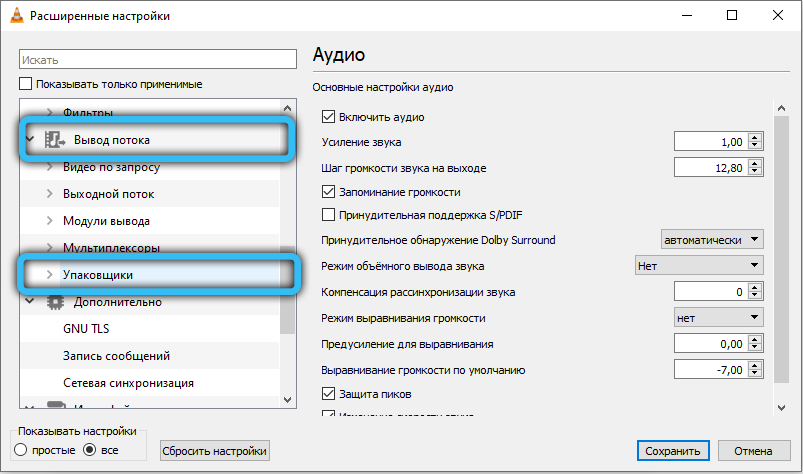Increase Шаг громкости звука на выходе
The height and width of the screenshot is (474, 803).
755,163
